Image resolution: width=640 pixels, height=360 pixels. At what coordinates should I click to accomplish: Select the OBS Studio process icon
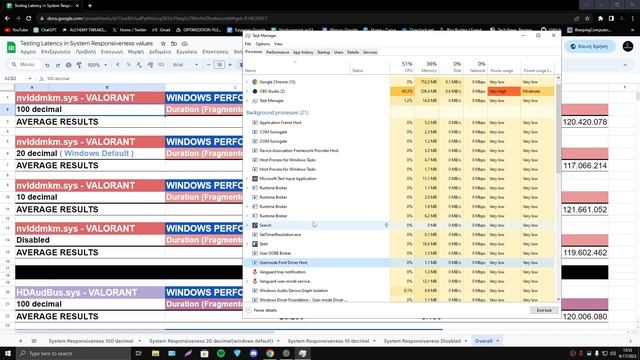pos(255,91)
